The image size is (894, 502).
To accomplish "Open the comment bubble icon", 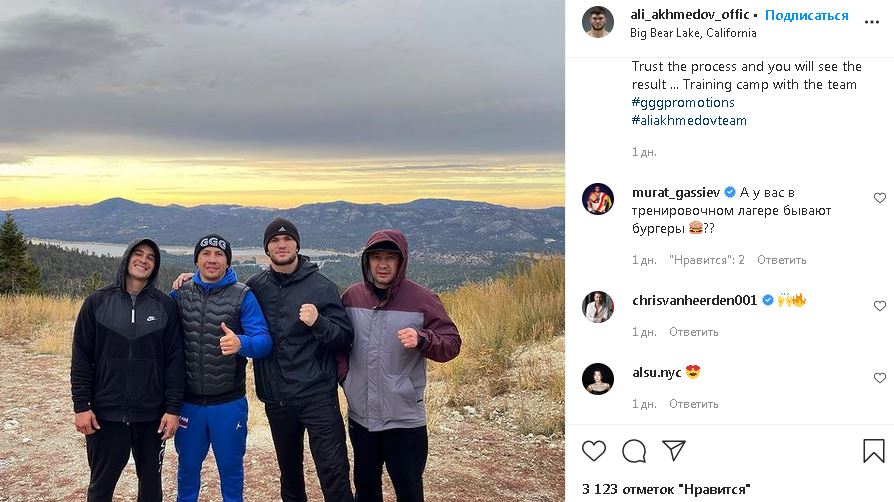I will tap(634, 451).
